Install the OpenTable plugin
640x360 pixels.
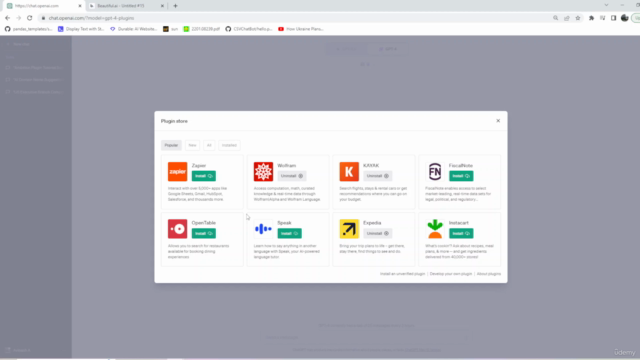tap(204, 233)
